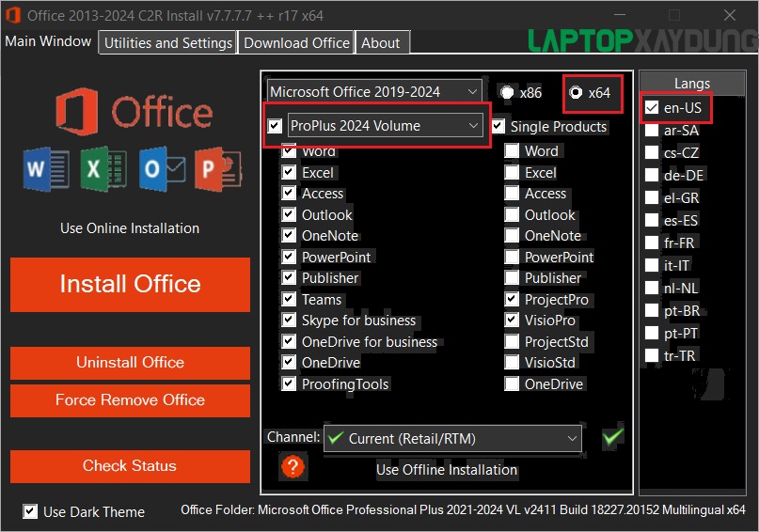
Task: Enable the tr-TR language
Action: click(x=652, y=356)
